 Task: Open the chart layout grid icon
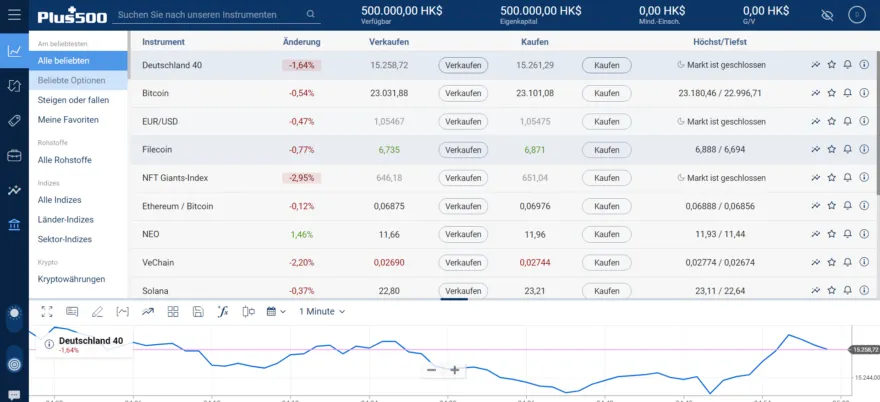pyautogui.click(x=173, y=311)
